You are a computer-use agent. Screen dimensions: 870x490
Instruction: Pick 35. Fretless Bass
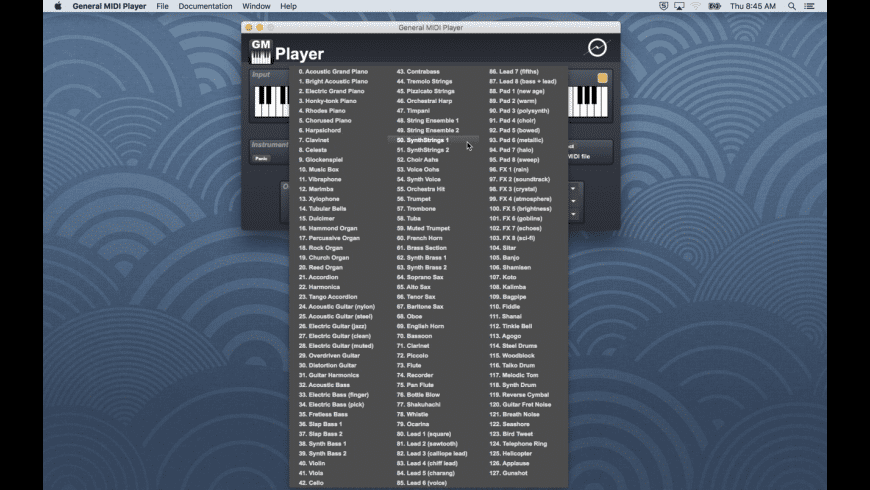tap(323, 415)
